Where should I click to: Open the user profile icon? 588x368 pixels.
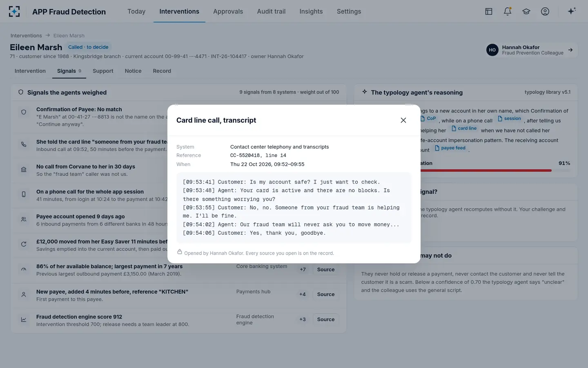click(x=545, y=11)
